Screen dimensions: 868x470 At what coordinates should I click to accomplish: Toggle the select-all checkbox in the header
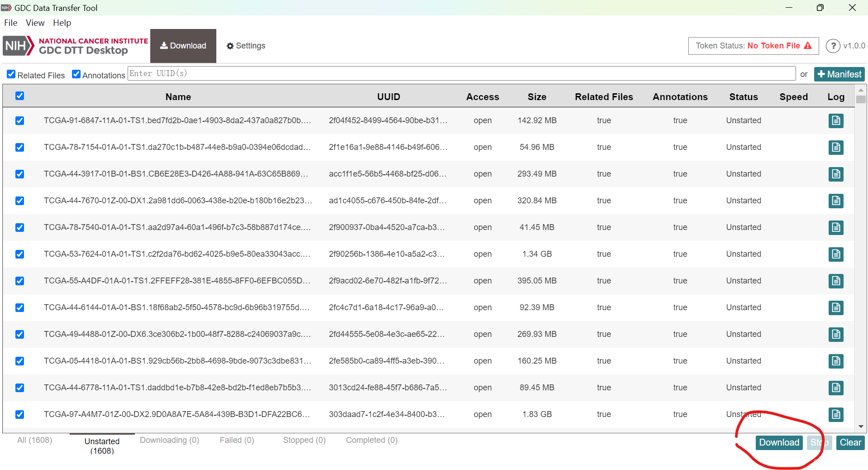[19, 96]
